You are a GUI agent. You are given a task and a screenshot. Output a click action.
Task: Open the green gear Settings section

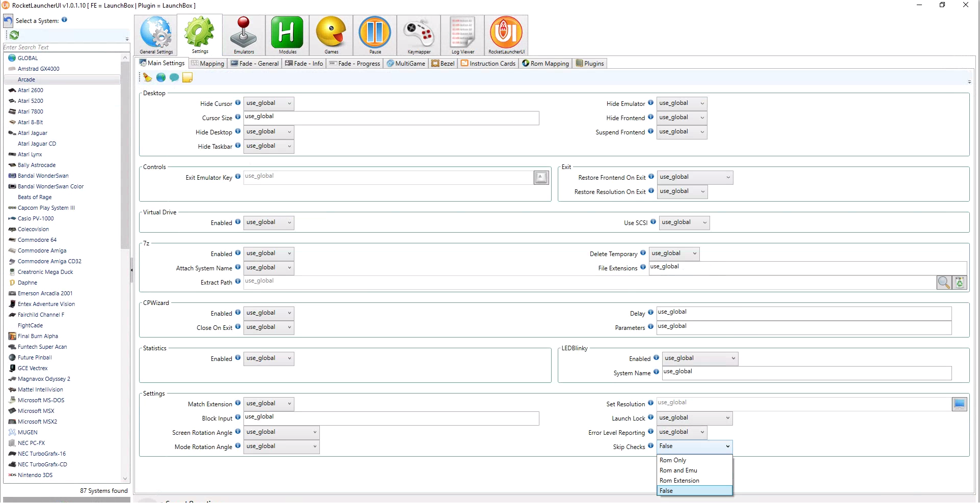coord(200,35)
